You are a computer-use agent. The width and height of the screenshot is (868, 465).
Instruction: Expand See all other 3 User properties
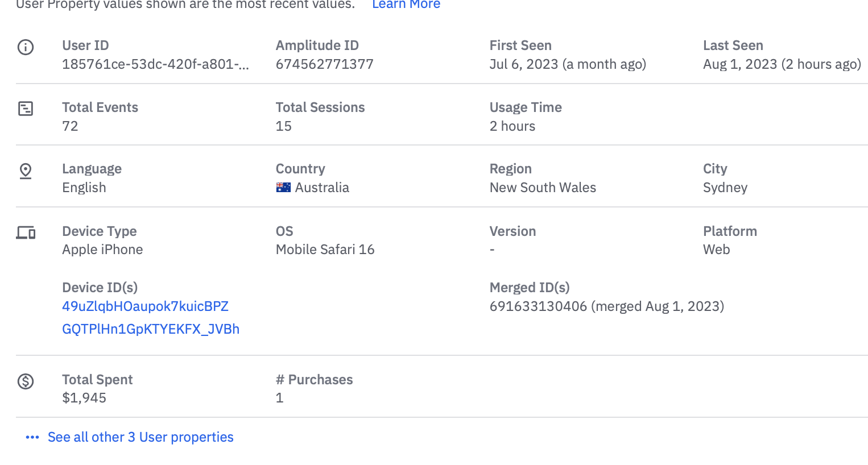click(x=140, y=437)
